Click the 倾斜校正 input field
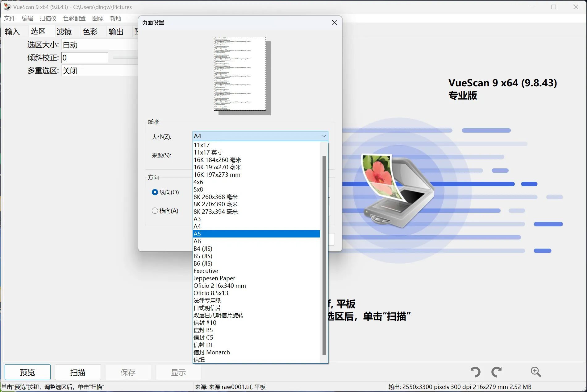Viewport: 587px width, 392px height. pos(85,58)
